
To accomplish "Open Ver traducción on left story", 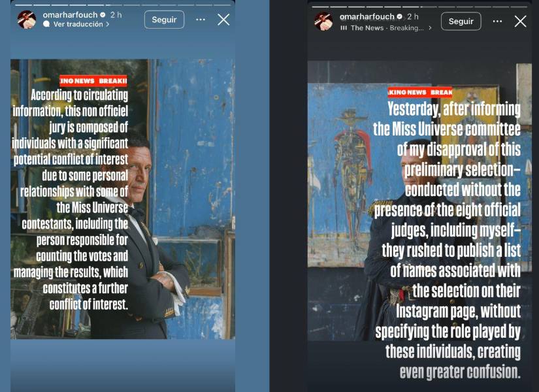I will coord(78,24).
